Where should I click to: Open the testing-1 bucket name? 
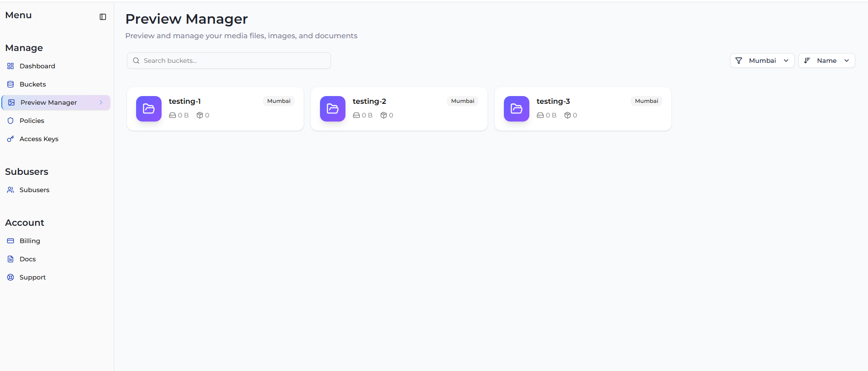pyautogui.click(x=185, y=101)
